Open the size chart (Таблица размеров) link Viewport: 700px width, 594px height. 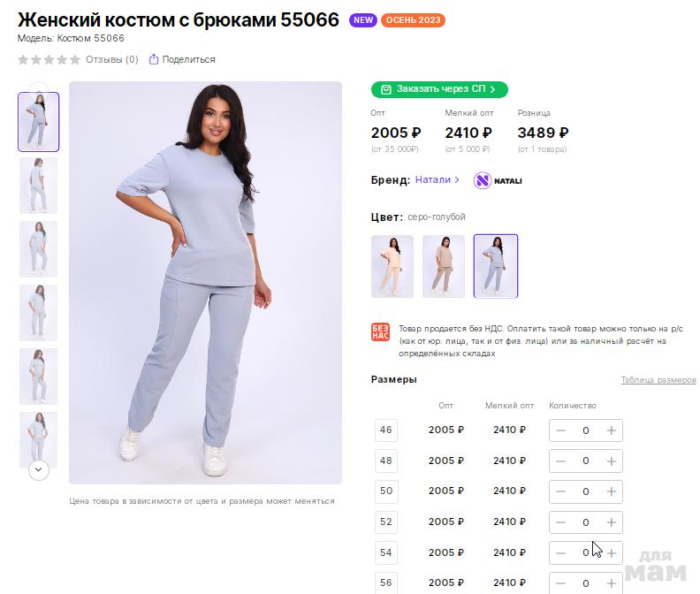(658, 380)
